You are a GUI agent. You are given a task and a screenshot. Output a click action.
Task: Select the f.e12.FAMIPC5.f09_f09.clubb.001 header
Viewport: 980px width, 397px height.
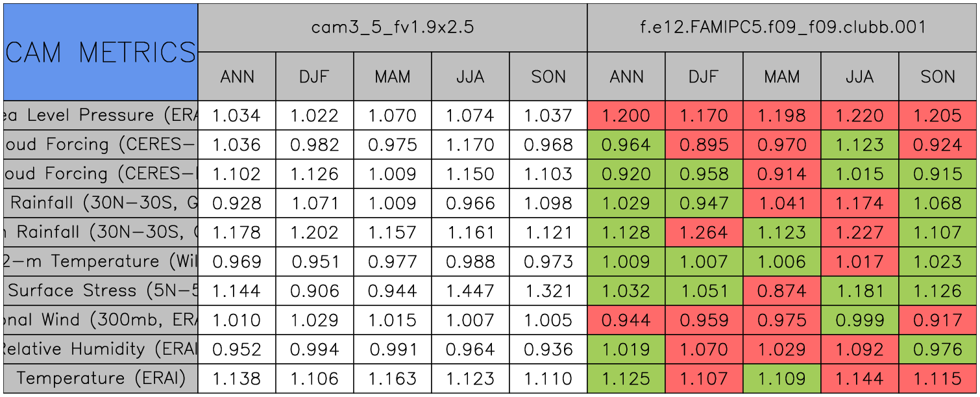(x=782, y=27)
